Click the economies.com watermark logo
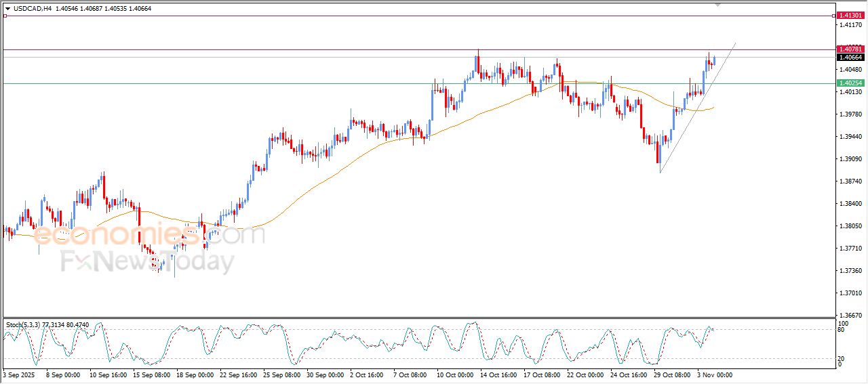Screen dimensions: 868x384 tap(148, 235)
